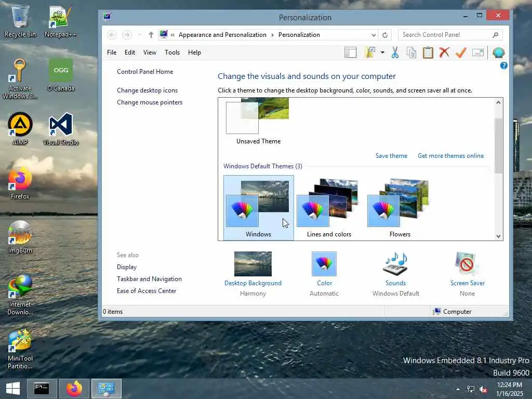
Task: Select the O Canada OGG file icon
Action: 60,75
